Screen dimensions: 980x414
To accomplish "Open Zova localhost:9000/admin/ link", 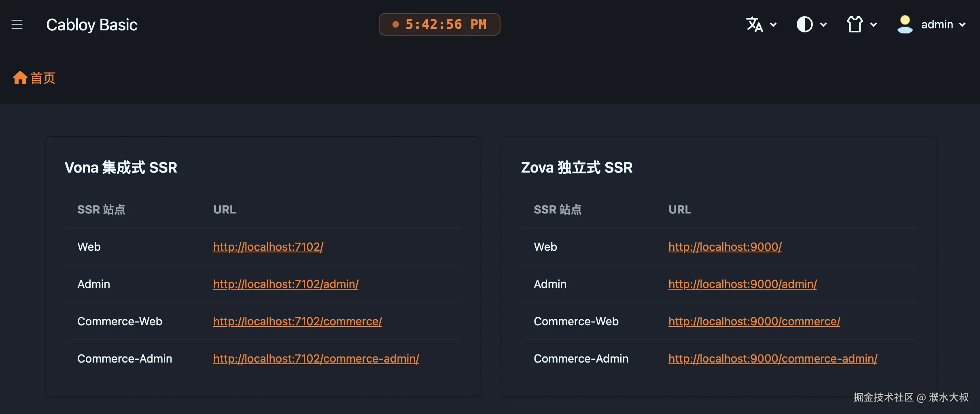I will point(742,284).
